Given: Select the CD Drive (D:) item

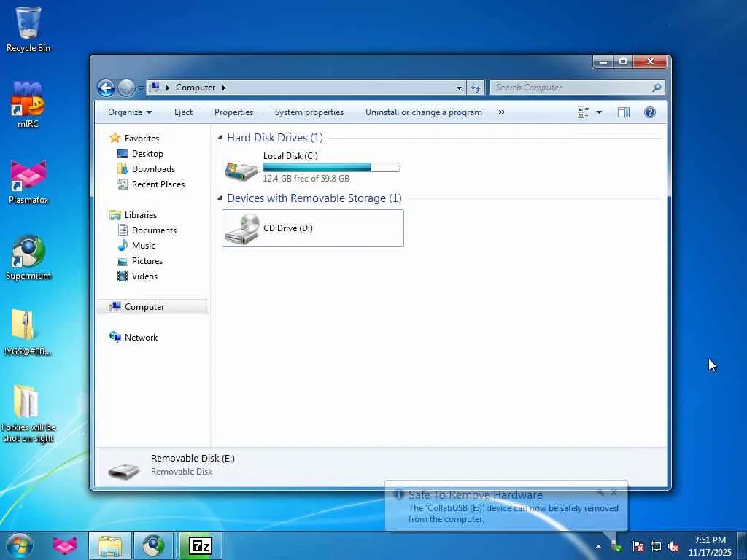Looking at the screenshot, I should (313, 228).
